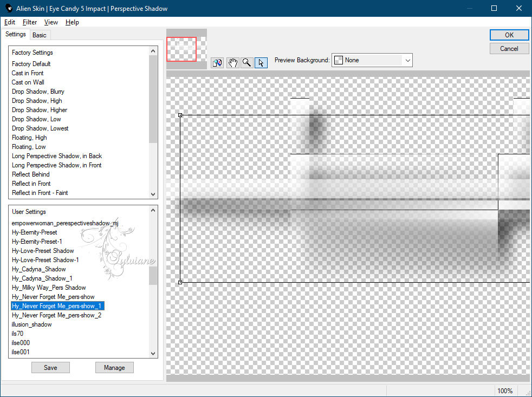The height and width of the screenshot is (397, 532).
Task: Maximize the Eye Candy window
Action: (494, 8)
